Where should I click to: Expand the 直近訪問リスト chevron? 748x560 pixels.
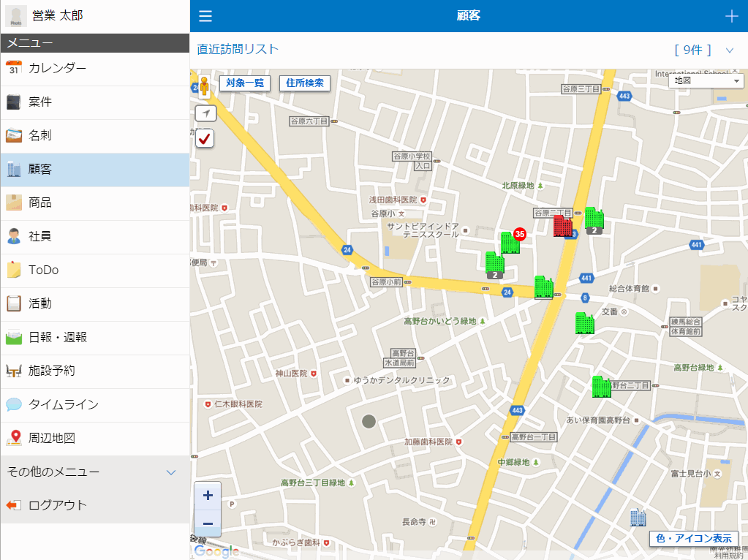tap(730, 50)
